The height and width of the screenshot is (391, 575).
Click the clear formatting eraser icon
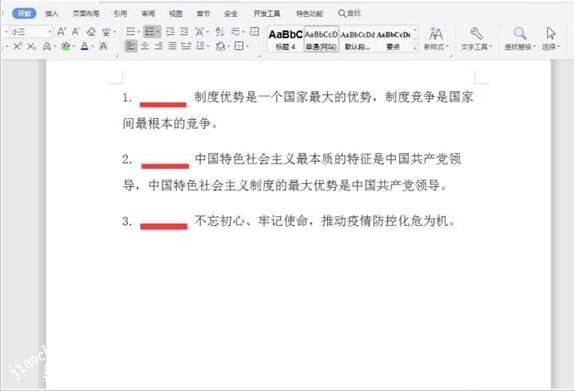[x=91, y=32]
